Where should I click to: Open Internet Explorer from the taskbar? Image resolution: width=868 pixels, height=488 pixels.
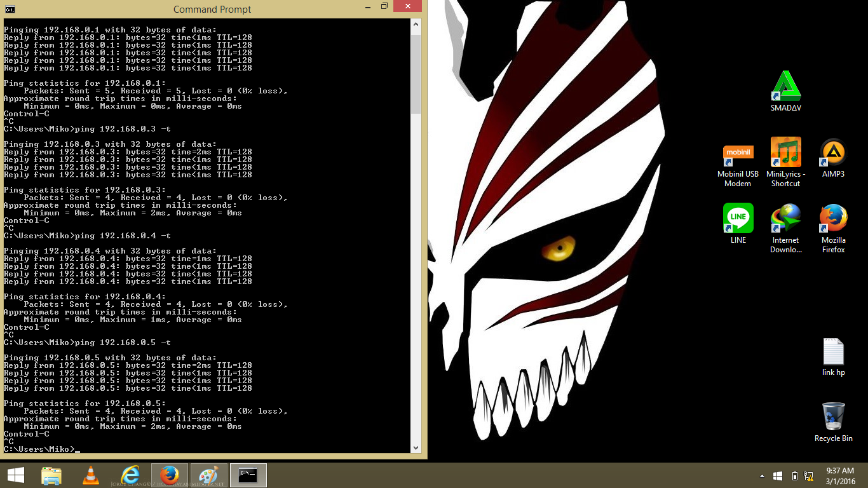(130, 475)
